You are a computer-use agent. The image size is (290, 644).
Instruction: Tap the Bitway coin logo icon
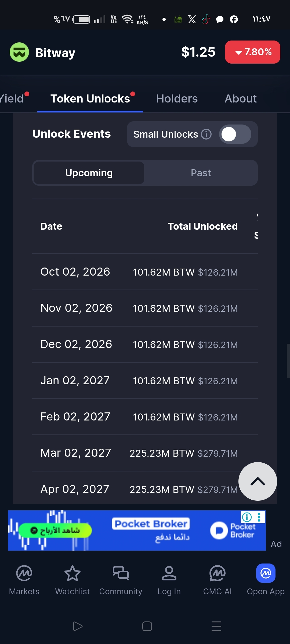[x=19, y=52]
